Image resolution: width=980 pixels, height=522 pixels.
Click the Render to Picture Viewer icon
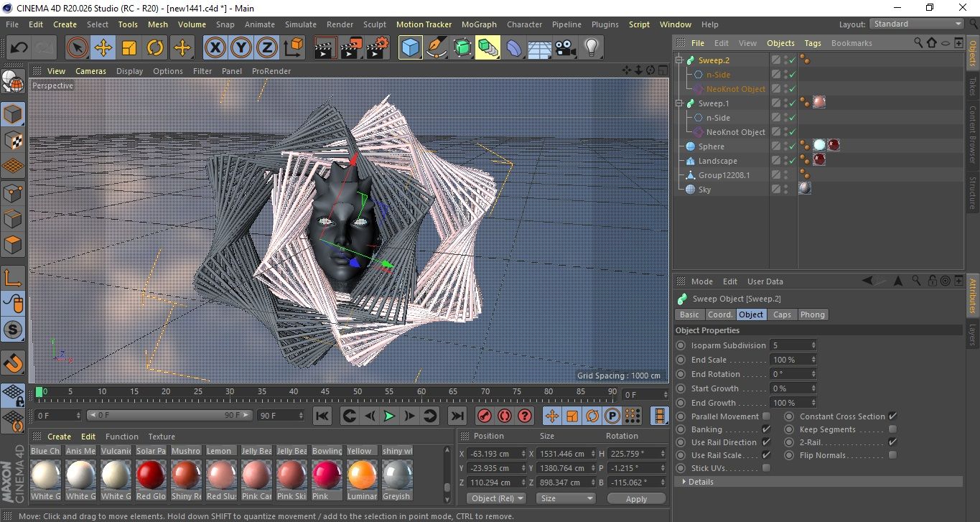[350, 48]
